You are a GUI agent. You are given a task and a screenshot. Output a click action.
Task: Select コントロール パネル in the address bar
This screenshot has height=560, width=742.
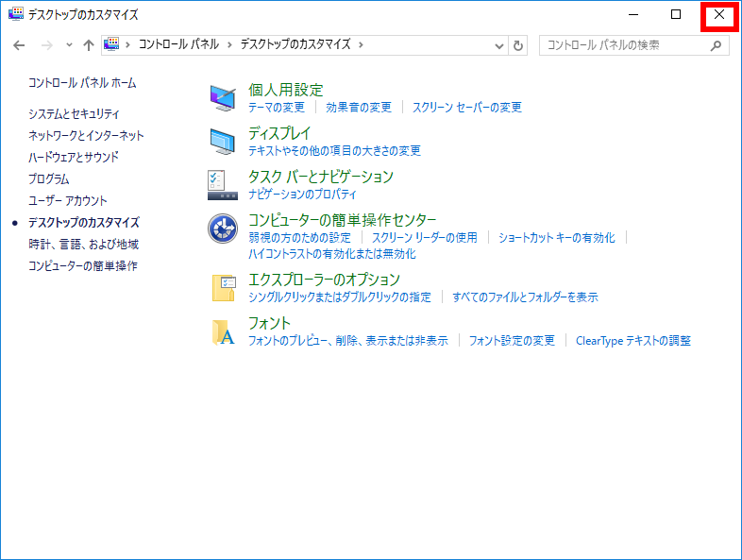pyautogui.click(x=178, y=44)
